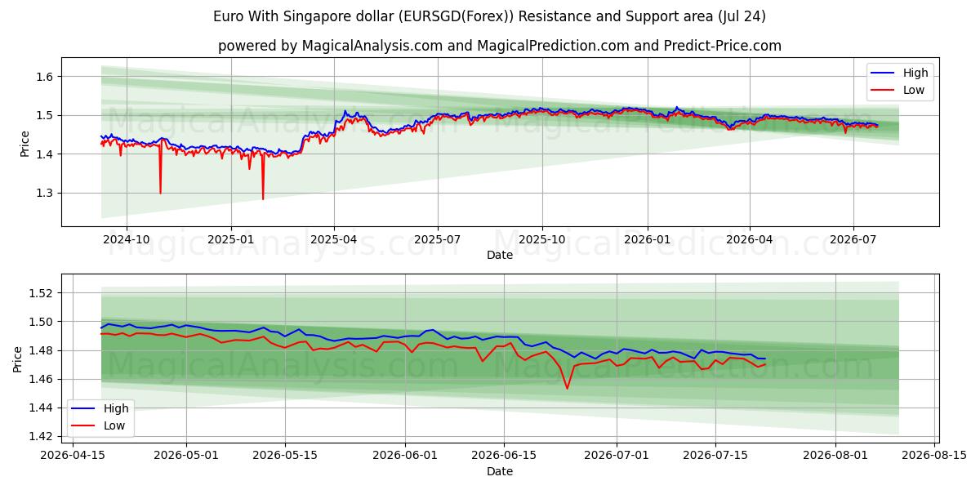The height and width of the screenshot is (490, 980).
Task: Click 'High' in the upper chart legend
Action: click(x=915, y=73)
